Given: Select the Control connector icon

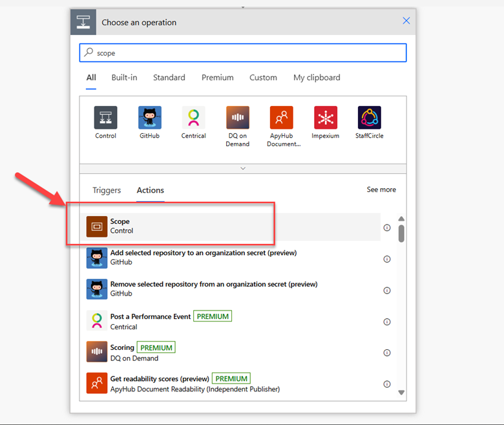Looking at the screenshot, I should click(105, 118).
